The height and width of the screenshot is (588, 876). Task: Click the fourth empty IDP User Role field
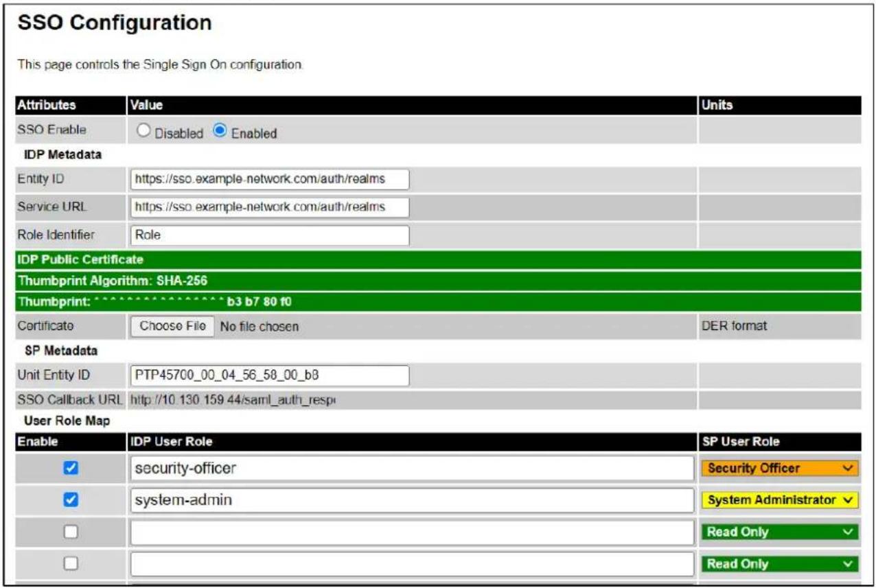(411, 564)
